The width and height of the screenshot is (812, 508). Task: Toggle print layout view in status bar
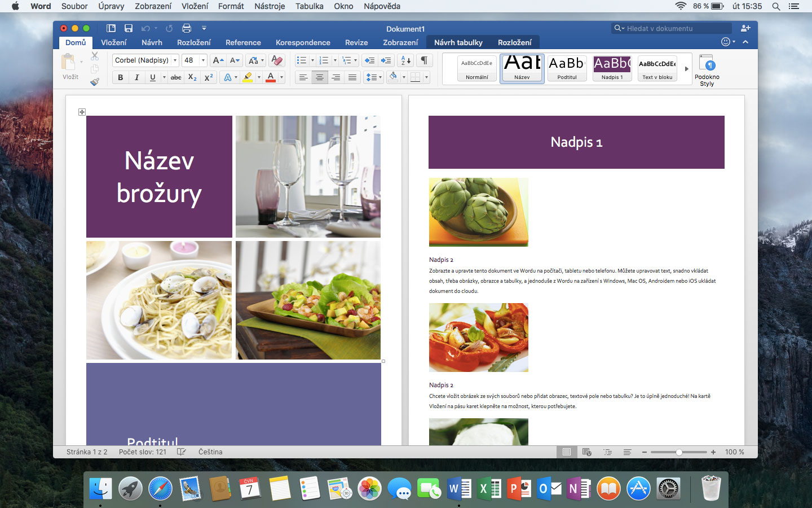tap(567, 452)
